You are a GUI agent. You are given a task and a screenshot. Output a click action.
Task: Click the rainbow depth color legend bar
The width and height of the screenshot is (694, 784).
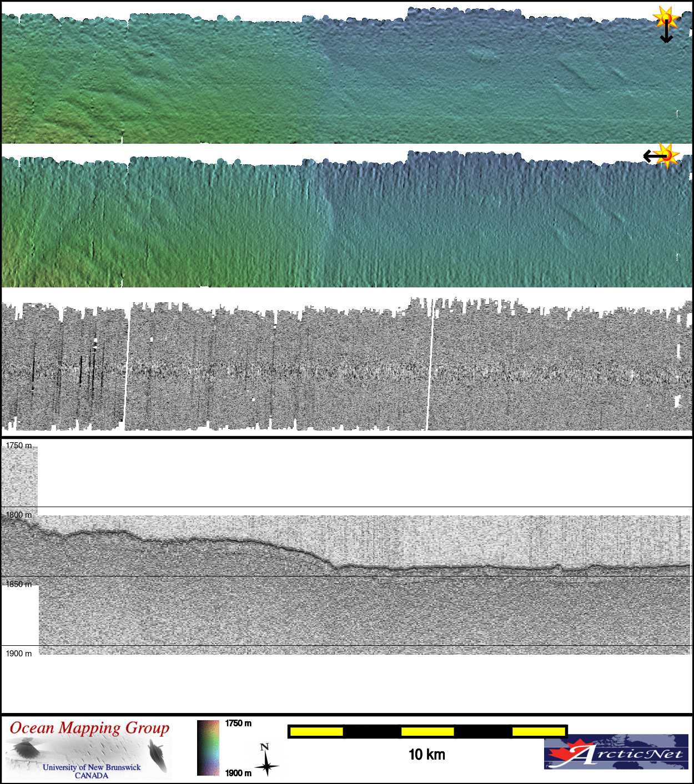[208, 747]
